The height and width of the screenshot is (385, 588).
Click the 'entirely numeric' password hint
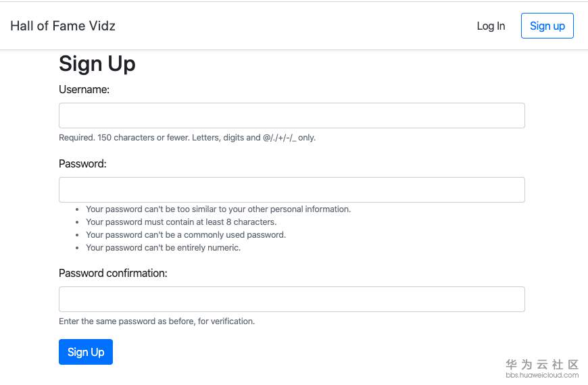(163, 248)
